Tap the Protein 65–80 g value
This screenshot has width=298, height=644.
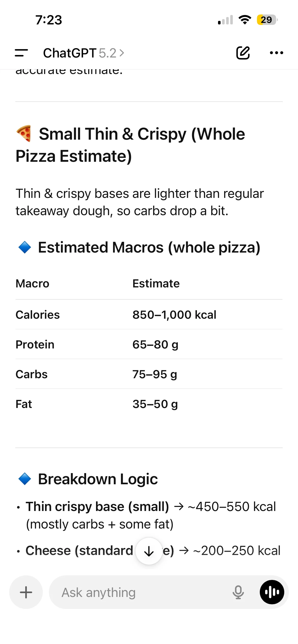[155, 345]
